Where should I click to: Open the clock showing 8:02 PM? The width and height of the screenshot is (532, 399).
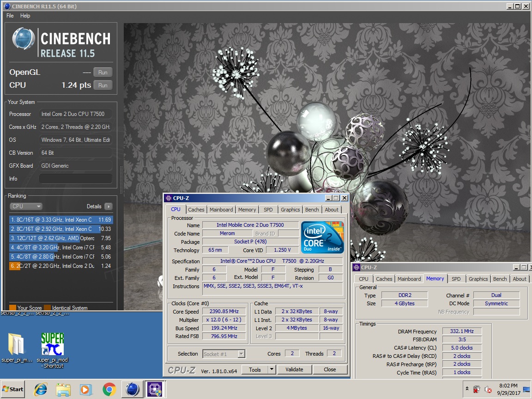point(508,389)
